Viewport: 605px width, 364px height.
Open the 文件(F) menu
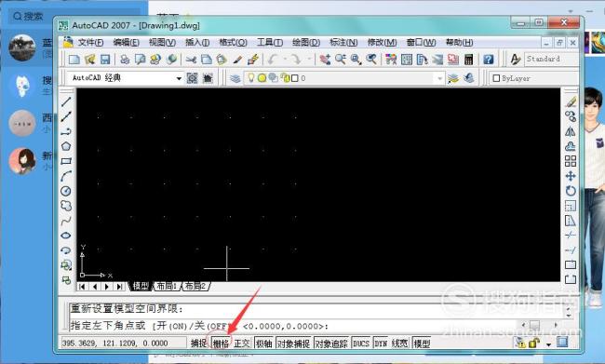90,43
